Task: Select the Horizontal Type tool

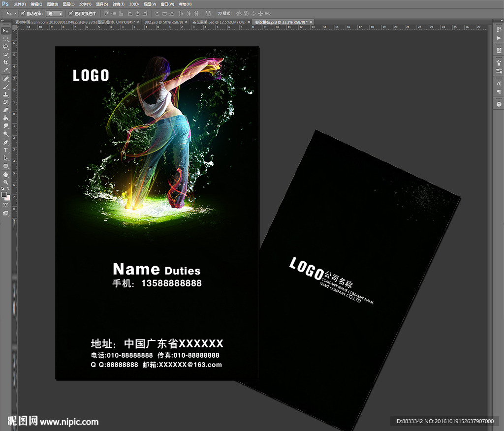Action: click(x=6, y=150)
